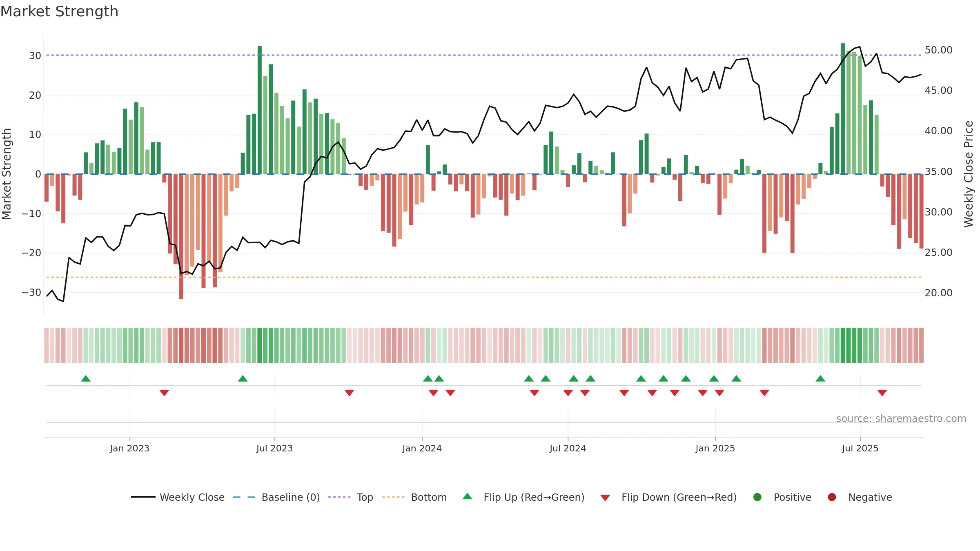Click the tallest green bar before Jul 2023
This screenshot has width=980, height=551.
(x=260, y=110)
